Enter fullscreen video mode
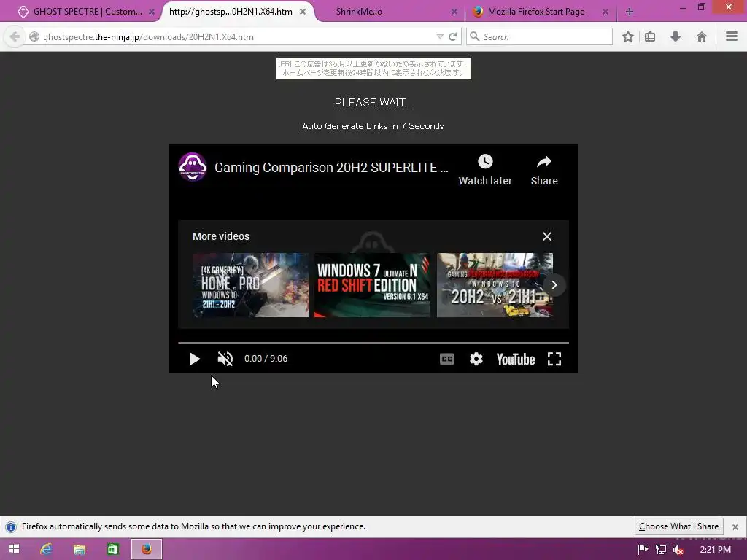This screenshot has width=747, height=560. click(554, 359)
